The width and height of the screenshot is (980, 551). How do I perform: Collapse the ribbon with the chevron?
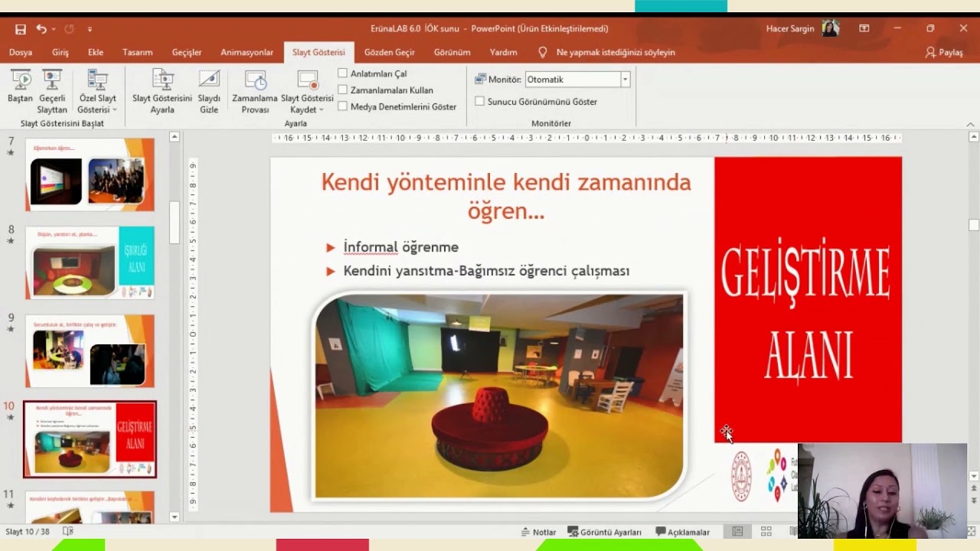tap(970, 124)
